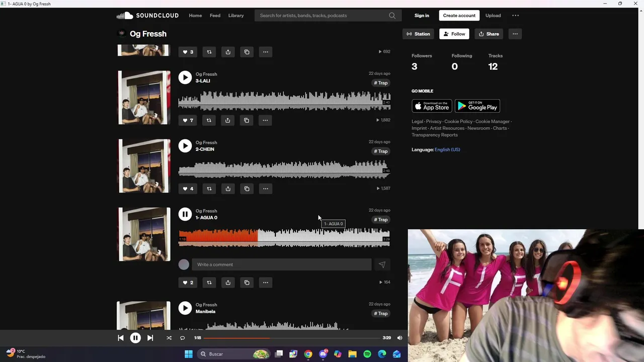The image size is (644, 362).
Task: Copy the 1- AGUA 0 track link
Action: click(247, 283)
